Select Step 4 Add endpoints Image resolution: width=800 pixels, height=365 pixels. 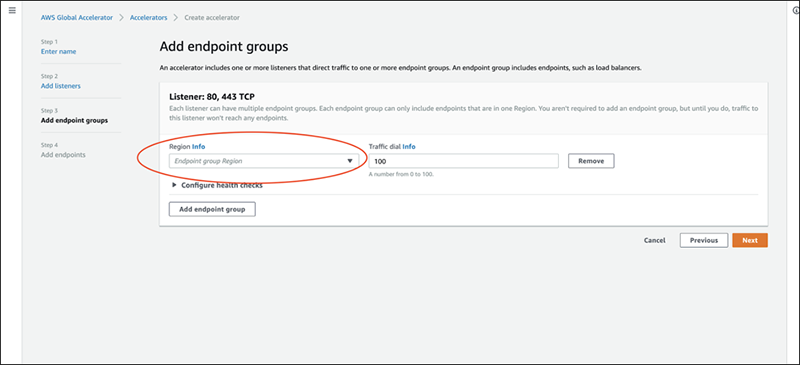pos(63,155)
